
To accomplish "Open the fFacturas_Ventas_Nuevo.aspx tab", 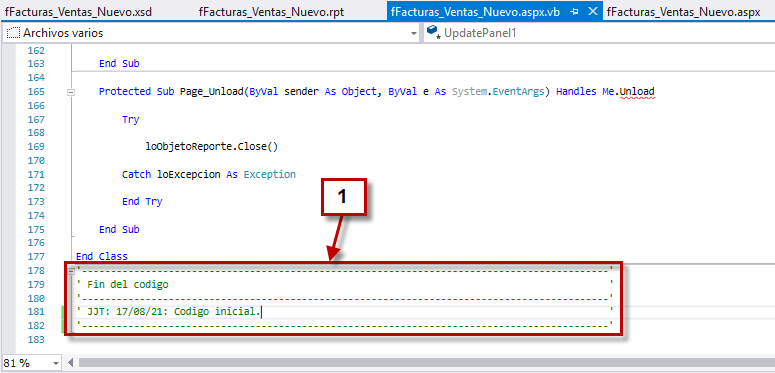I will 684,12.
